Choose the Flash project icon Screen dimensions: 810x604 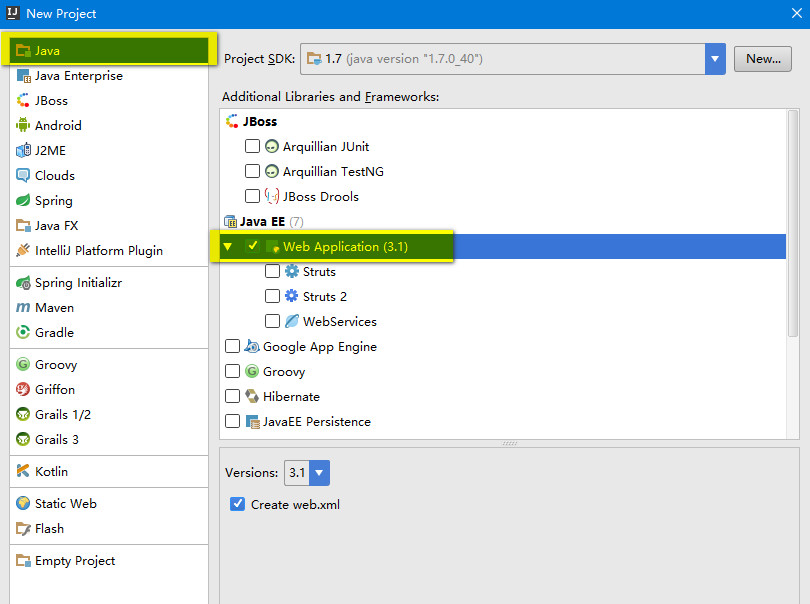pos(23,529)
